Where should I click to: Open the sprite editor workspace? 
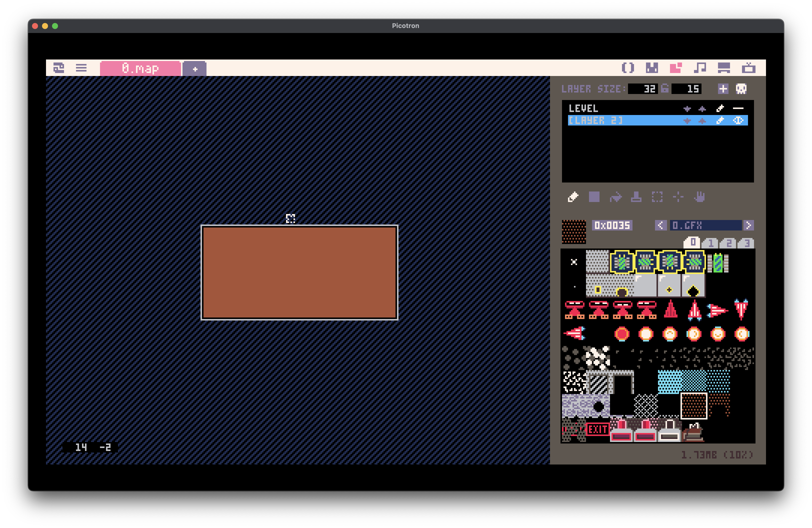(x=652, y=68)
